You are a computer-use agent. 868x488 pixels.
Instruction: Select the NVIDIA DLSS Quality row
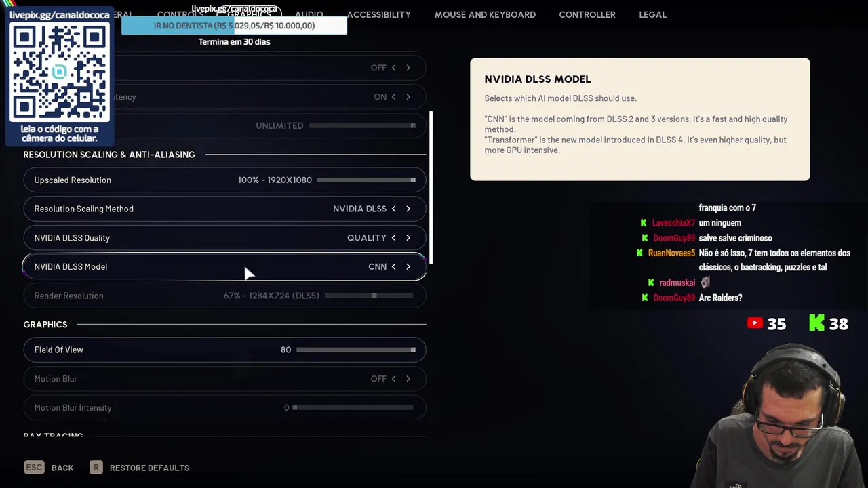(x=224, y=238)
